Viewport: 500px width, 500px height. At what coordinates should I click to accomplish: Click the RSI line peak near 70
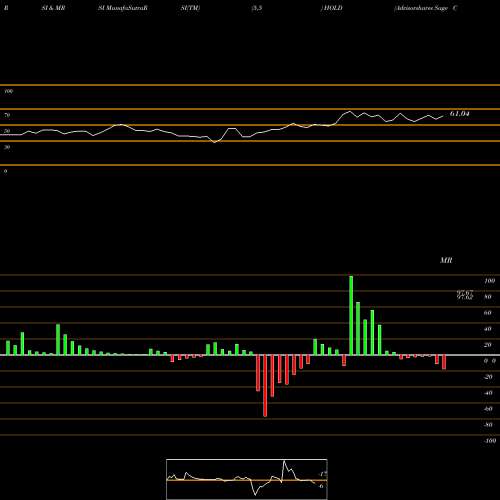coord(349,111)
